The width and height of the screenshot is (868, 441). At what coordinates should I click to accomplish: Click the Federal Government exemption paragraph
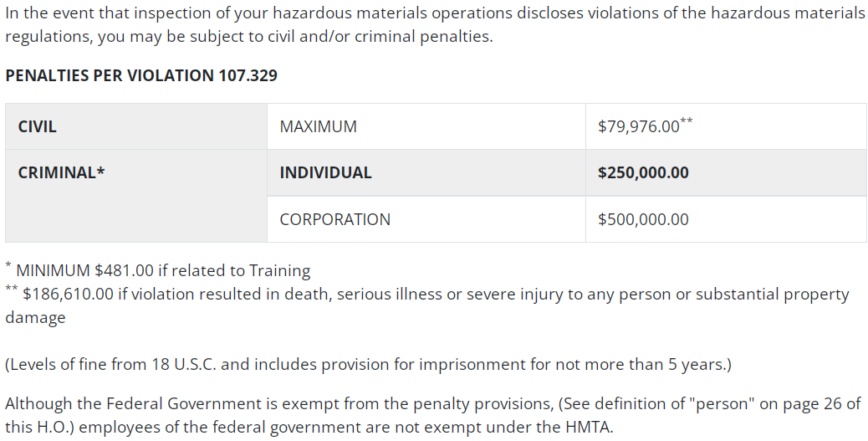click(x=433, y=416)
